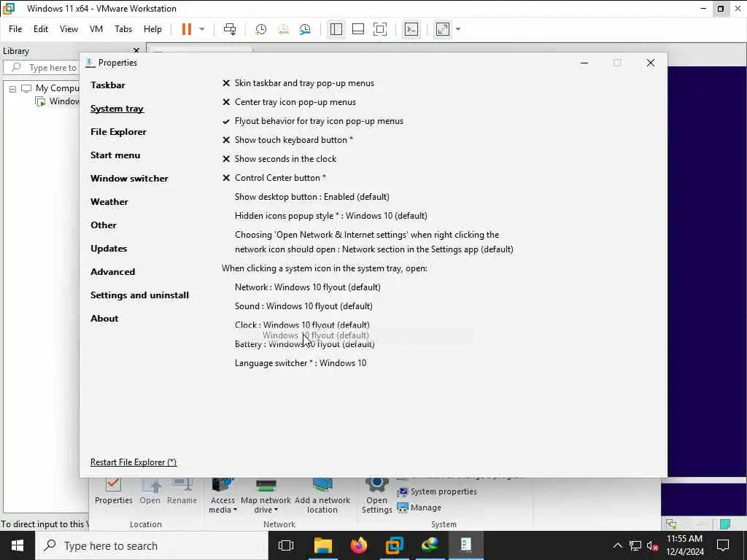The height and width of the screenshot is (560, 747).
Task: Open Task View from the taskbar
Action: coord(286,545)
